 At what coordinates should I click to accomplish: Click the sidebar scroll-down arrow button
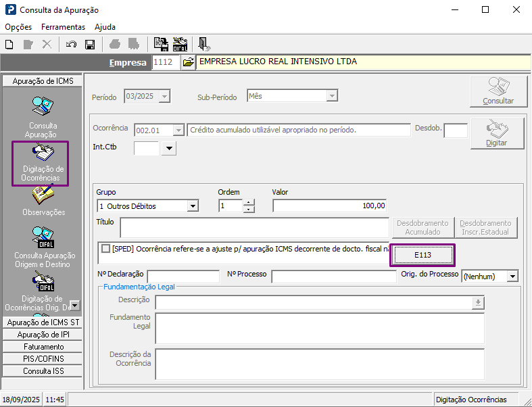pyautogui.click(x=74, y=305)
